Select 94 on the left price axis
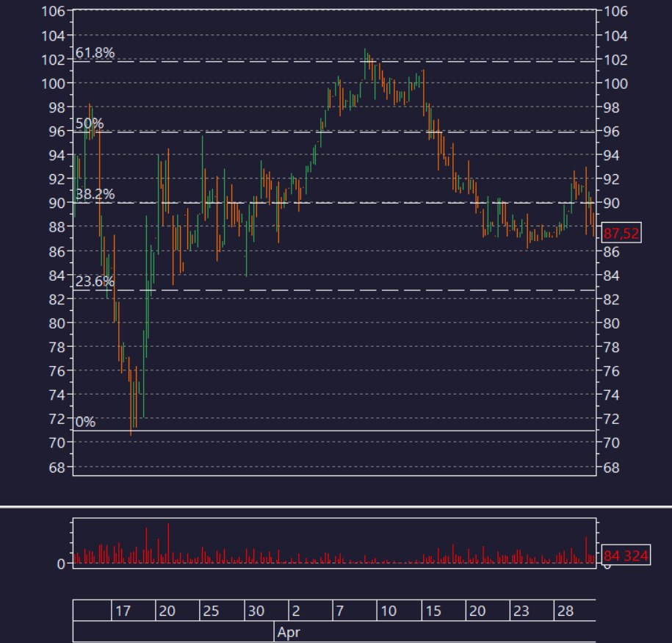This screenshot has width=672, height=643. [x=57, y=155]
